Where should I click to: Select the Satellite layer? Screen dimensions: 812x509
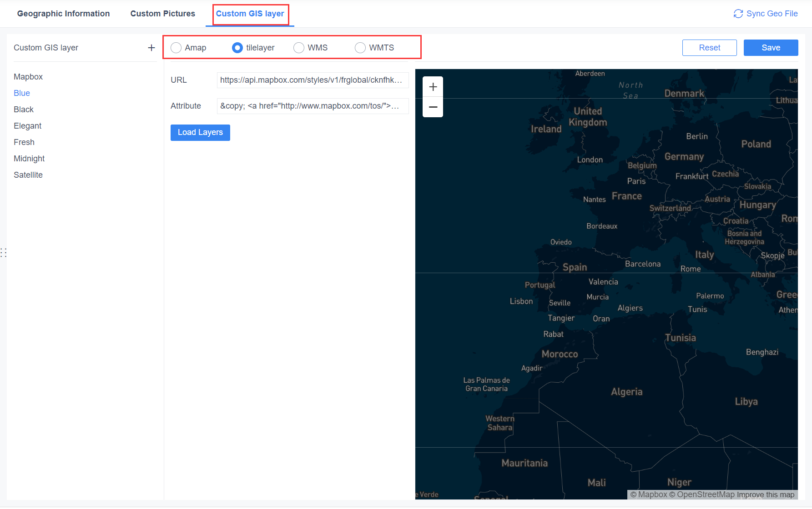[x=28, y=175]
